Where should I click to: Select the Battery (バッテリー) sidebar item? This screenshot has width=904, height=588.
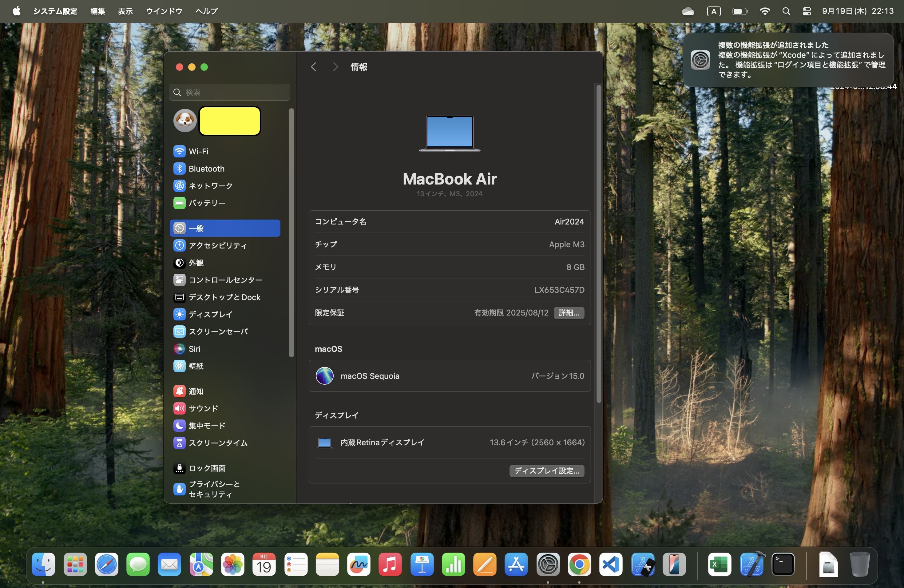[207, 203]
